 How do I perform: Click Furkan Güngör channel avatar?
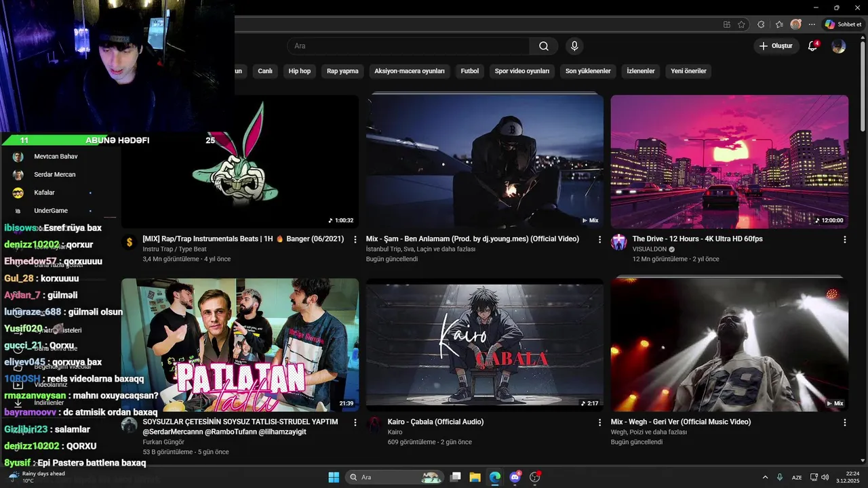click(129, 426)
